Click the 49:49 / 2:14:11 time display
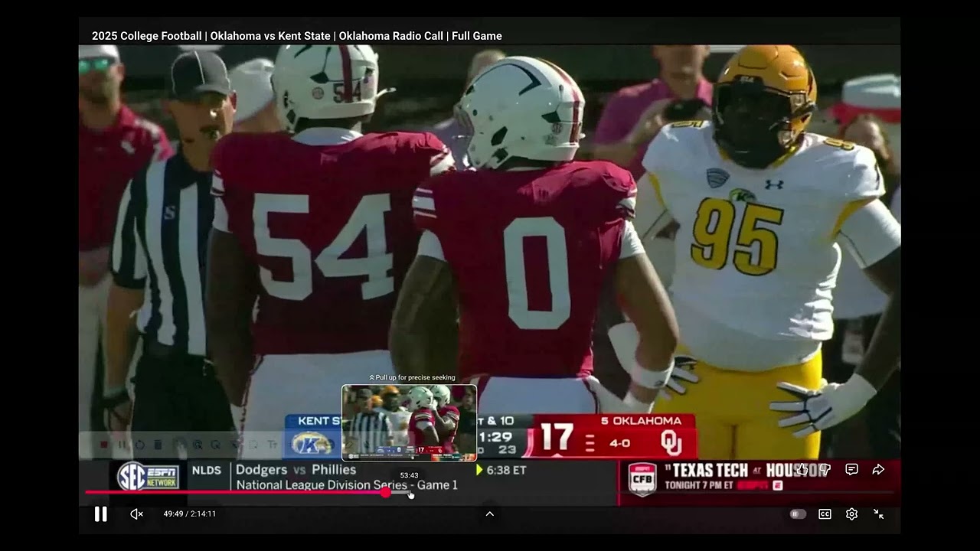Image resolution: width=980 pixels, height=551 pixels. [x=189, y=514]
